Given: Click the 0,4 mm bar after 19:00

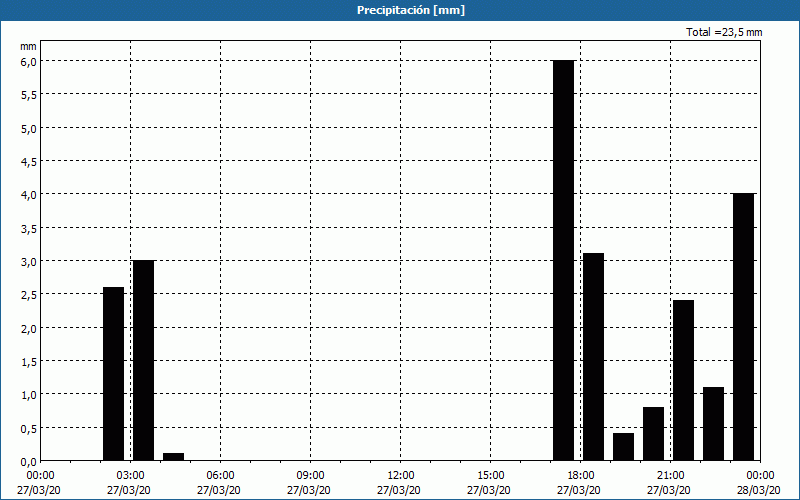Looking at the screenshot, I should (623, 446).
